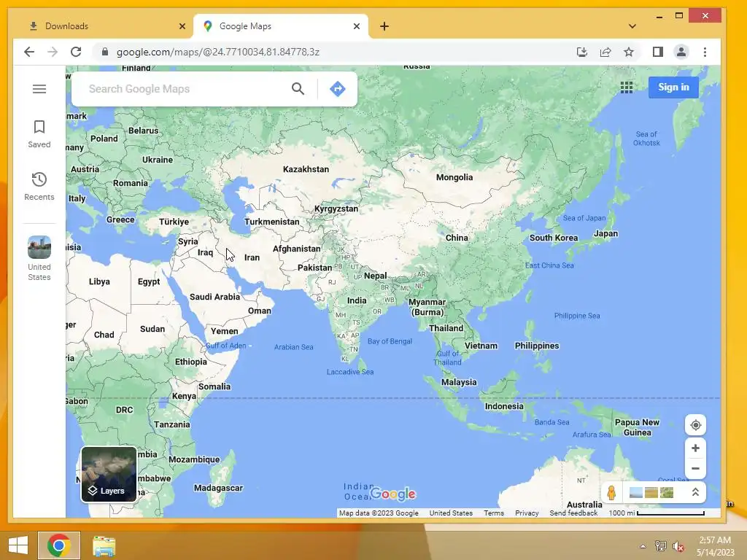This screenshot has height=560, width=747.
Task: Click the Chrome taskbar icon
Action: click(x=59, y=545)
